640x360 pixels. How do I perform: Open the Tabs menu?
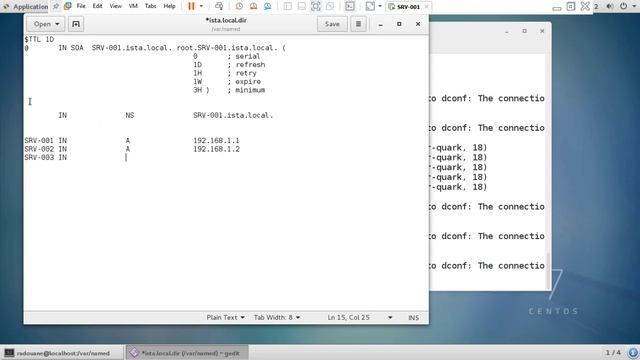pos(151,6)
